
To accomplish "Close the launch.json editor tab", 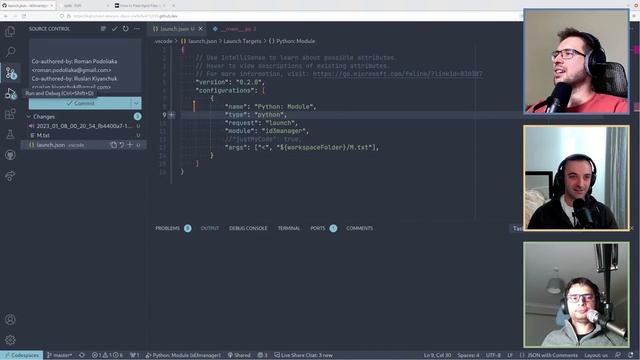I will click(x=200, y=29).
